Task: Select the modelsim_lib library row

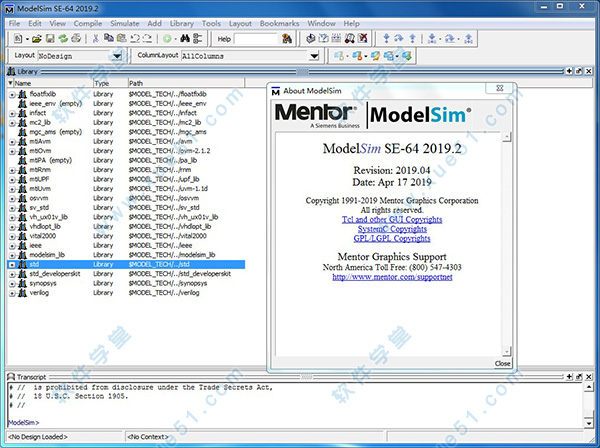Action: [x=126, y=255]
